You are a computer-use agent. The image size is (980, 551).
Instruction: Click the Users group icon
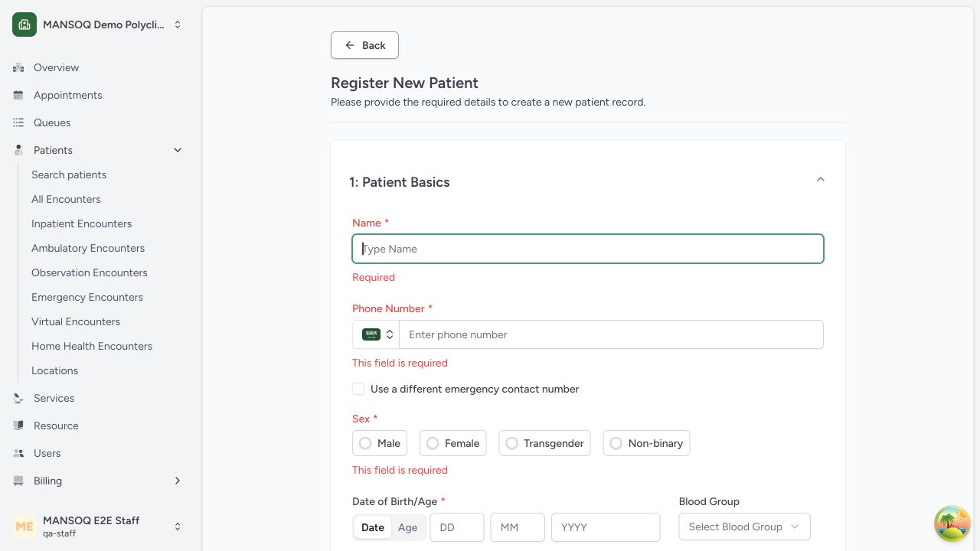[18, 453]
